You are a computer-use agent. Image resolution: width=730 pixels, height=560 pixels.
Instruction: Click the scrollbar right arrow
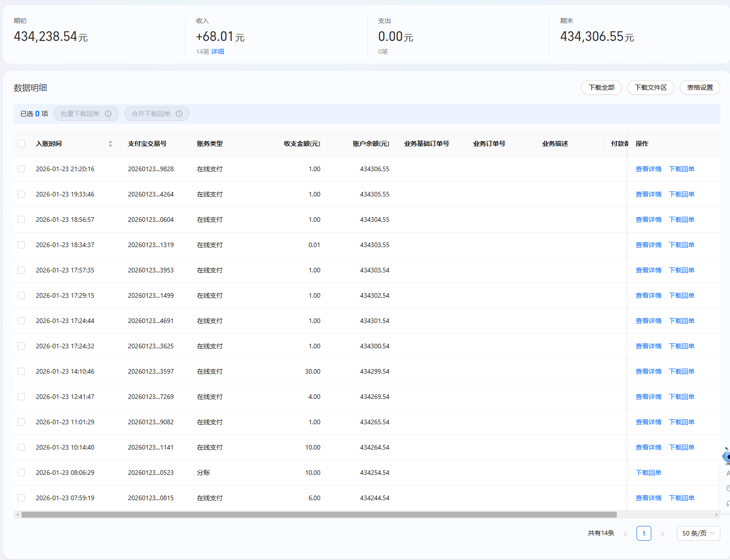716,514
